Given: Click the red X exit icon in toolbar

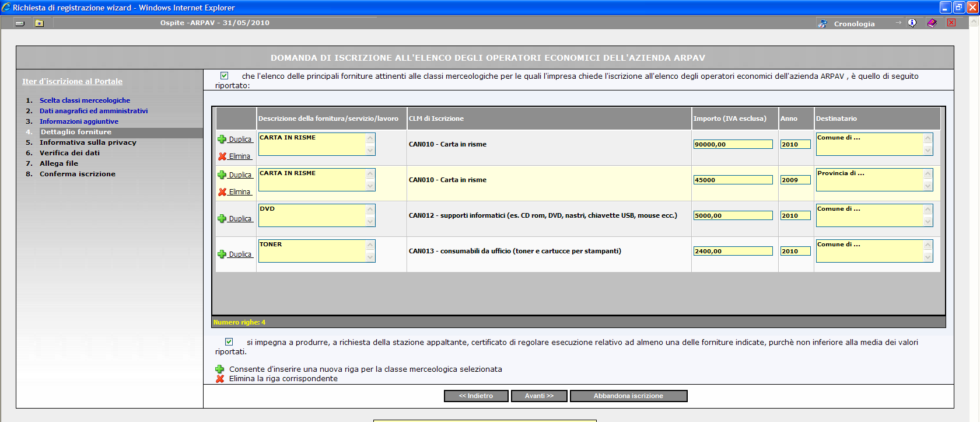Looking at the screenshot, I should 951,23.
